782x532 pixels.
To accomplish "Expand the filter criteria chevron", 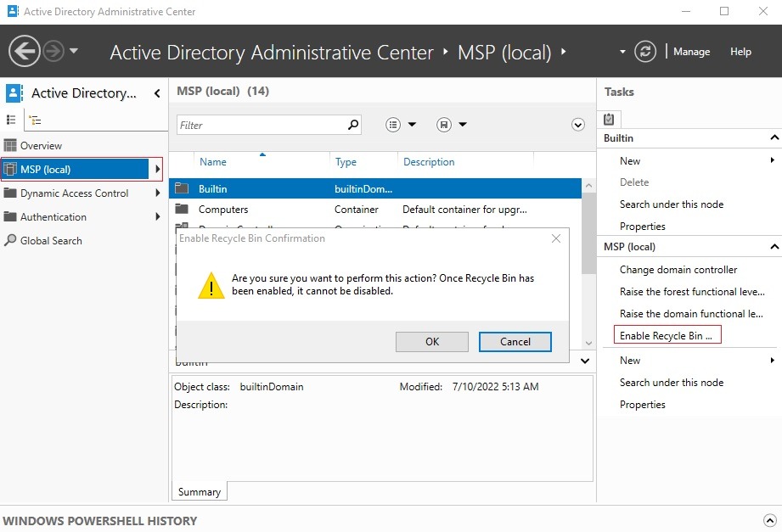I will click(x=577, y=125).
